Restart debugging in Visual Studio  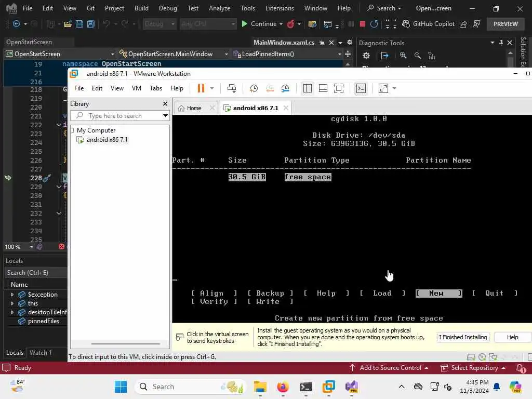click(374, 24)
